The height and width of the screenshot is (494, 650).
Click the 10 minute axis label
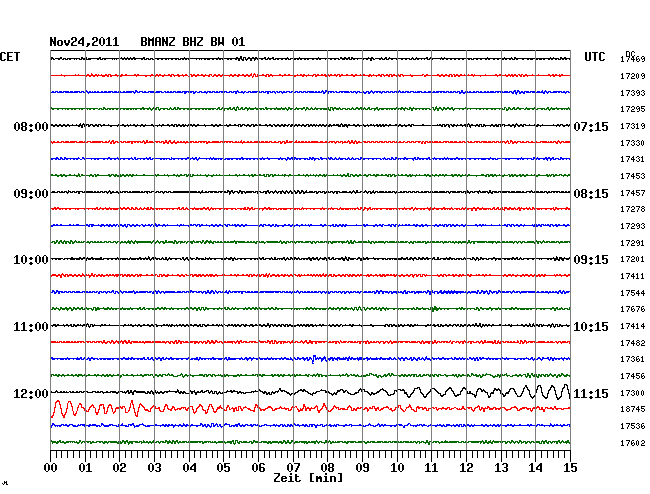click(x=397, y=468)
